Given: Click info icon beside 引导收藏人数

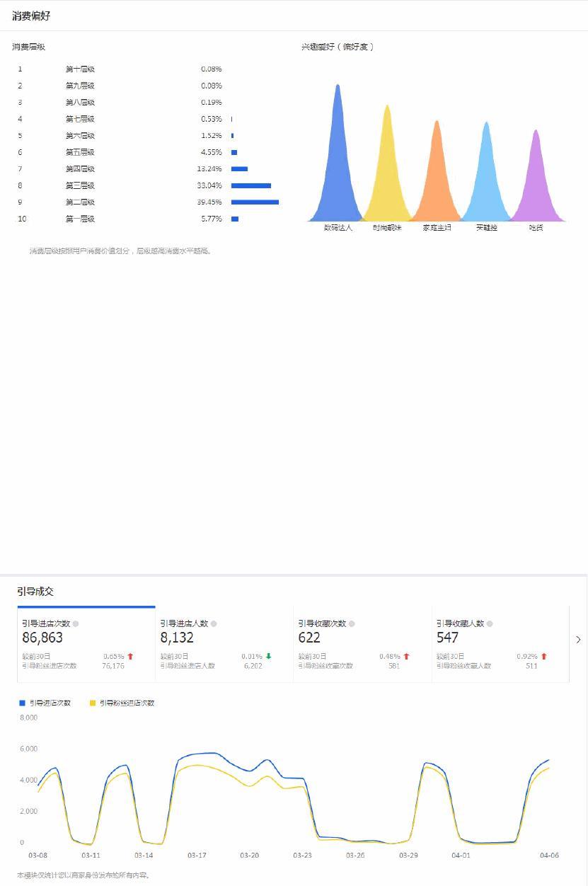Looking at the screenshot, I should [490, 623].
